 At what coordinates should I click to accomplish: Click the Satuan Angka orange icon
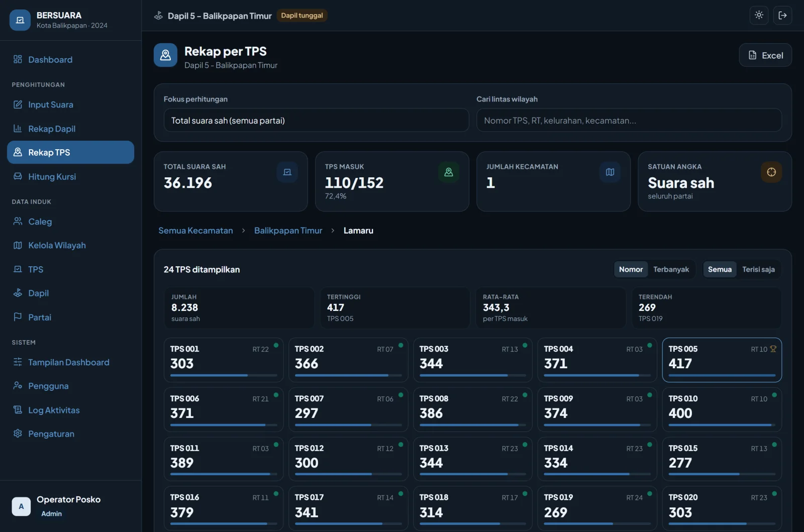(x=771, y=172)
